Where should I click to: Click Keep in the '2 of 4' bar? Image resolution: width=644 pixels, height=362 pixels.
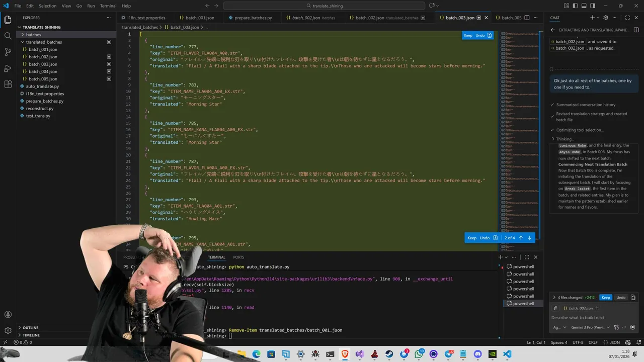click(x=472, y=238)
